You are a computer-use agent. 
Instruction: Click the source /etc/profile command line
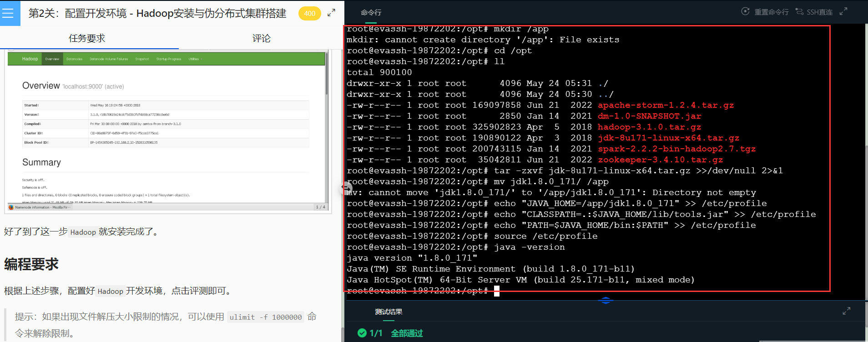[x=472, y=236]
